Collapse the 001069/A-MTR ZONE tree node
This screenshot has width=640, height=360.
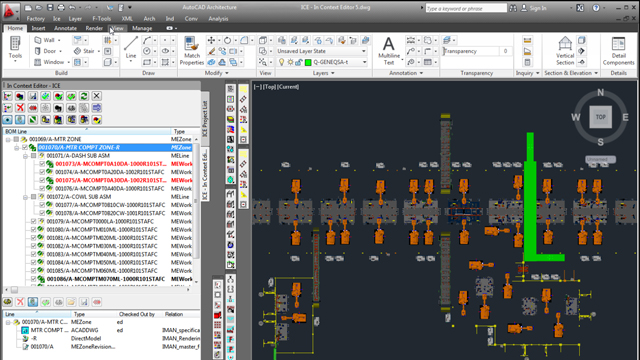[x=8, y=139]
